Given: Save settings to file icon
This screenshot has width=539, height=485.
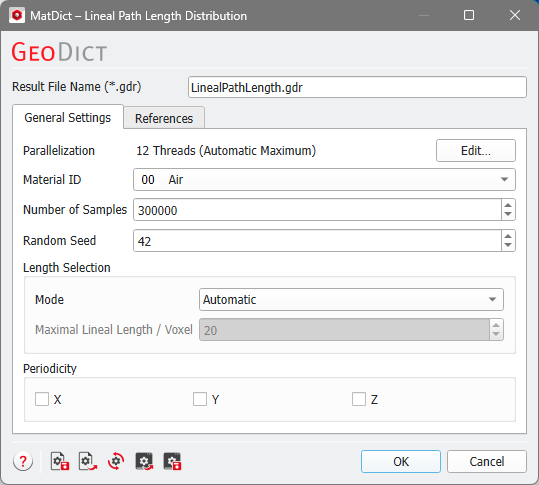Looking at the screenshot, I should pyautogui.click(x=60, y=461).
